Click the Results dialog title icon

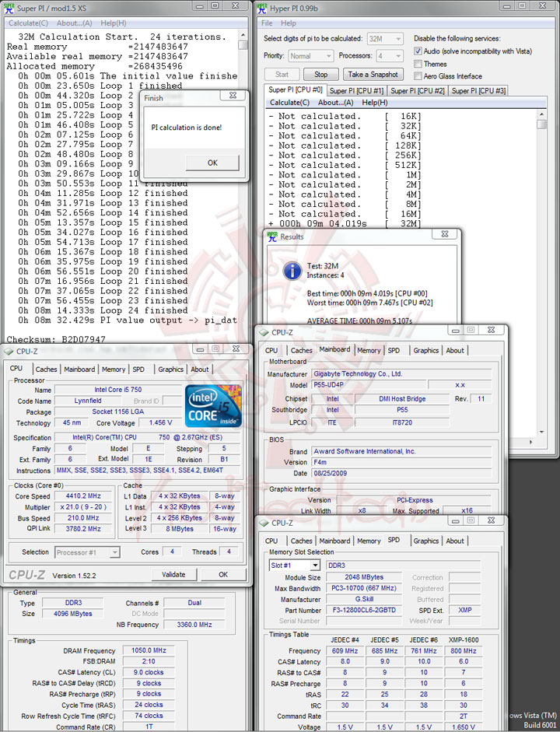point(272,236)
